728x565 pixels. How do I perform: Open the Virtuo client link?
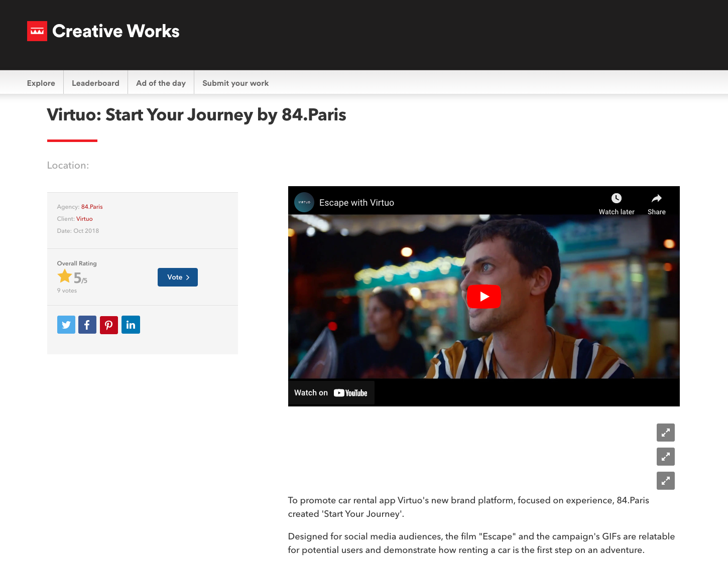click(x=84, y=219)
